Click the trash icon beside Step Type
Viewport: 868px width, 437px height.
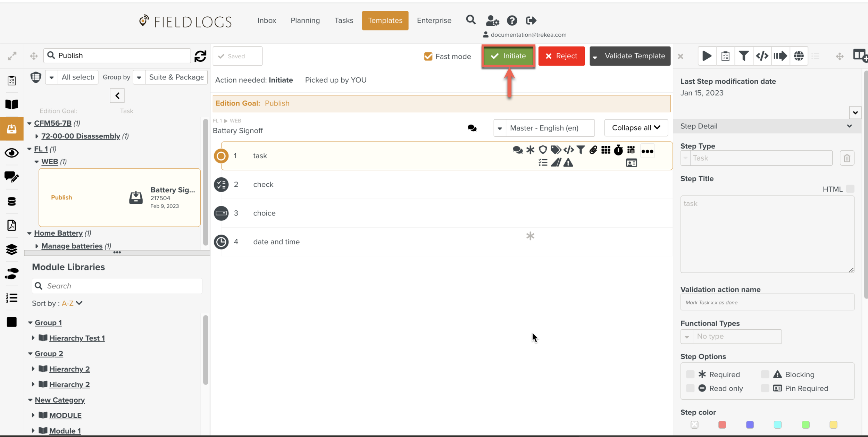[x=847, y=158]
